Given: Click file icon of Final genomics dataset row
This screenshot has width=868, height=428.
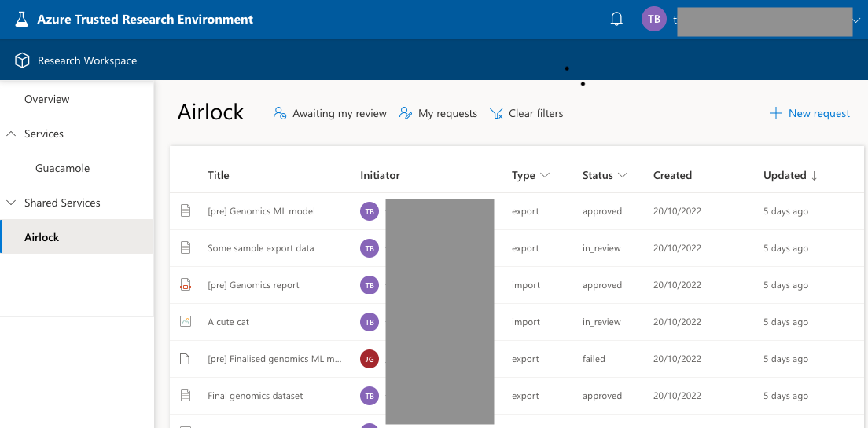Looking at the screenshot, I should [x=186, y=396].
